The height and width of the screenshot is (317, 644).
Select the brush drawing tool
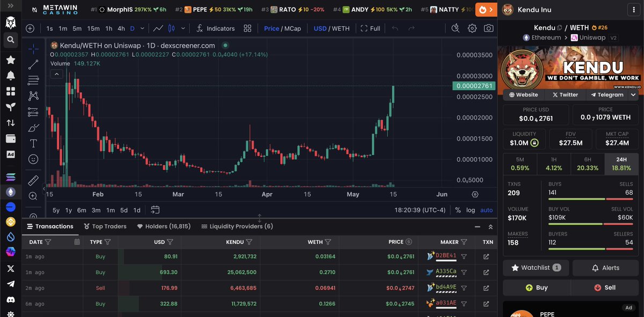[33, 128]
